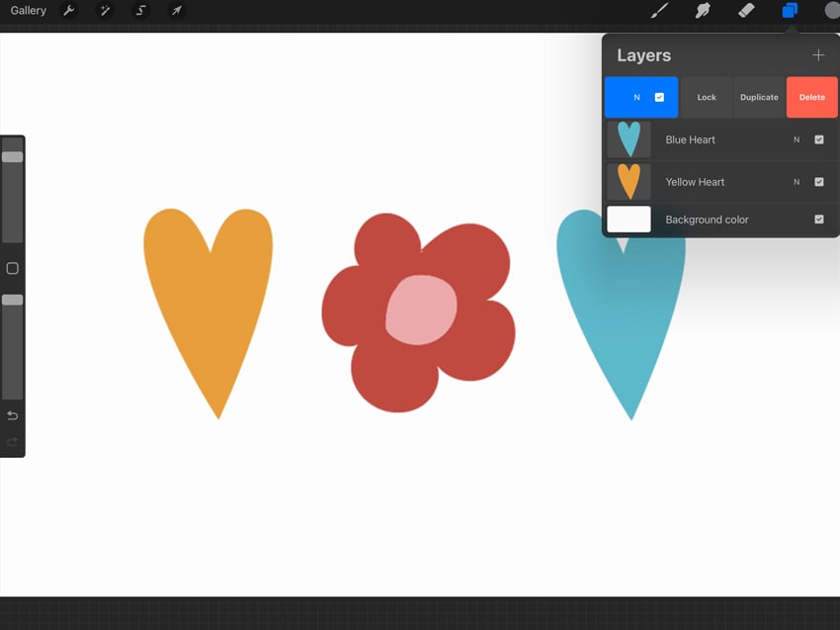The height and width of the screenshot is (630, 840).
Task: Open the Actions wrench menu
Action: click(x=68, y=11)
